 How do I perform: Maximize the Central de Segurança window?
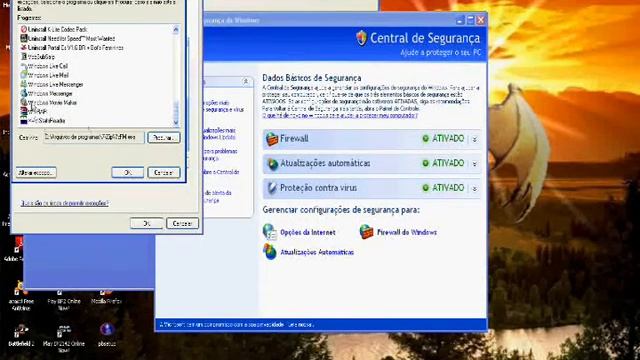[470, 20]
